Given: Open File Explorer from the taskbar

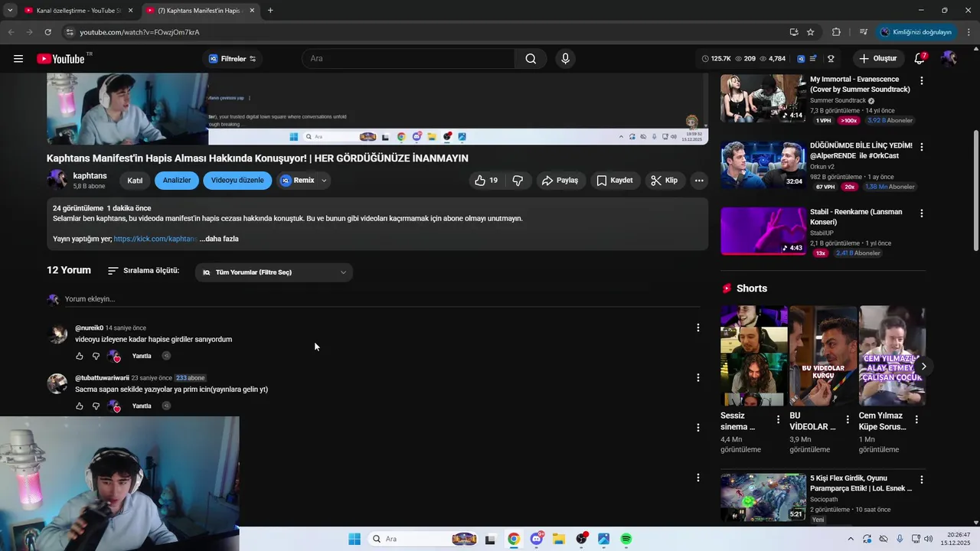Looking at the screenshot, I should tap(559, 539).
